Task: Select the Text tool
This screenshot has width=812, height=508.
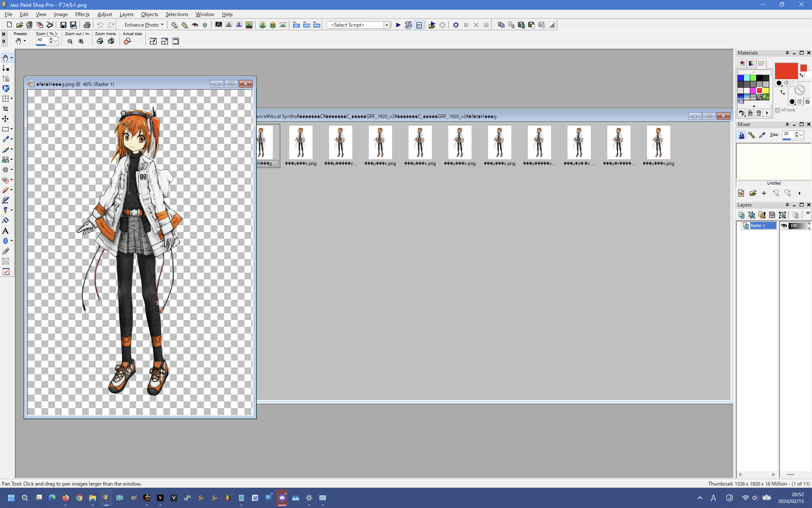Action: [5, 231]
